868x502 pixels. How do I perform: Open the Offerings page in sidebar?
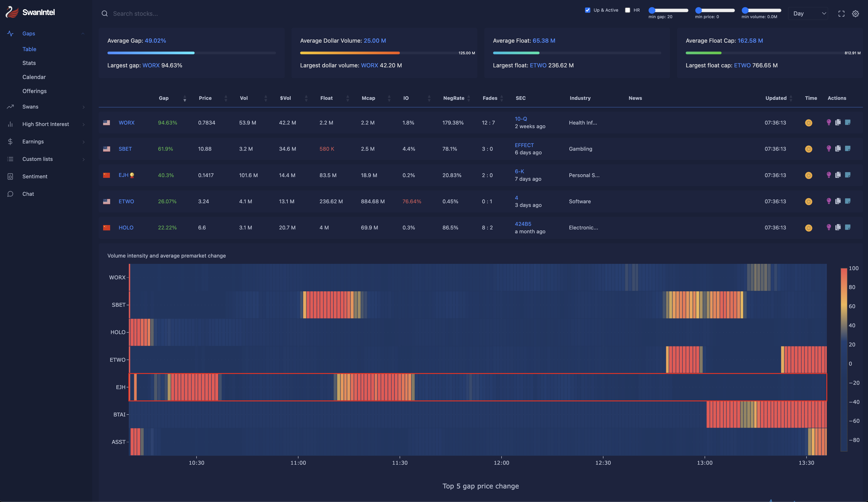(x=34, y=91)
